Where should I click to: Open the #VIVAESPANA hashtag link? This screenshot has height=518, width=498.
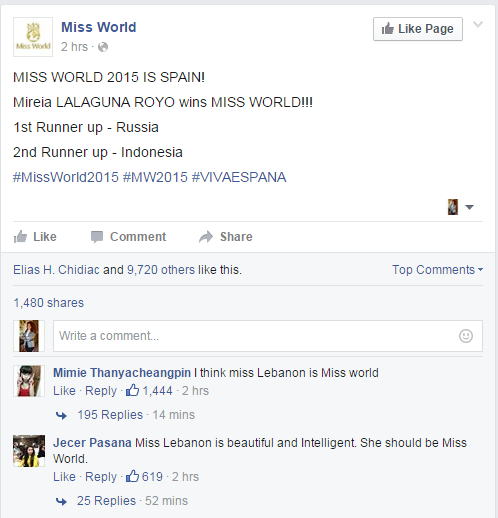239,177
